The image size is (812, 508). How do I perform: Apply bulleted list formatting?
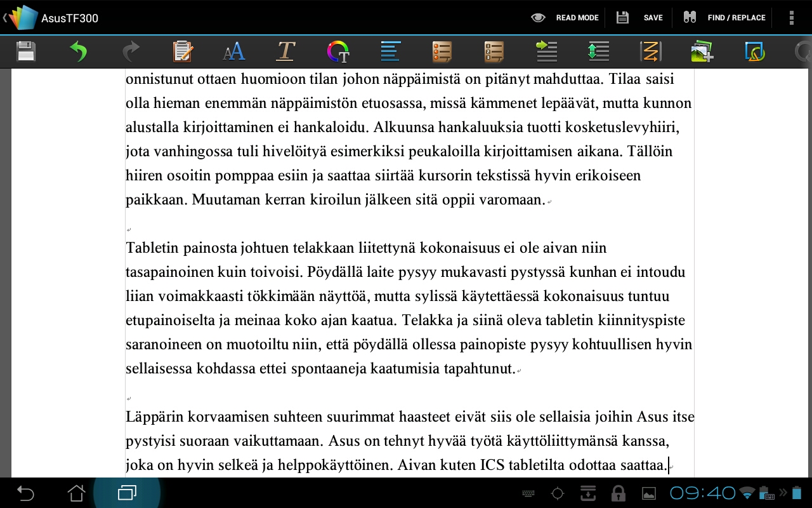click(442, 51)
